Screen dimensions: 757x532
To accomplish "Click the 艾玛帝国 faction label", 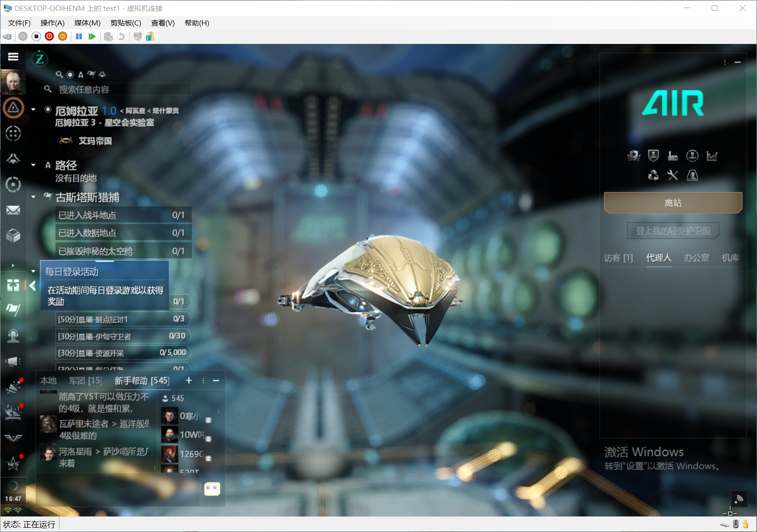I will (95, 141).
